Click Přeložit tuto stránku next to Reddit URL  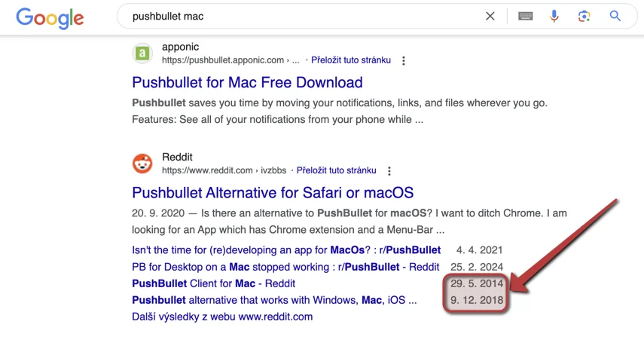[x=337, y=170]
